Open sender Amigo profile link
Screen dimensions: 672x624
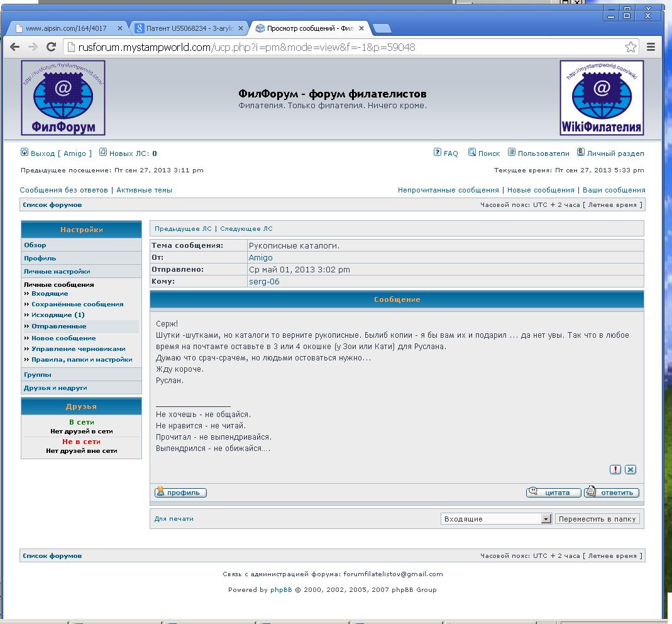[261, 258]
